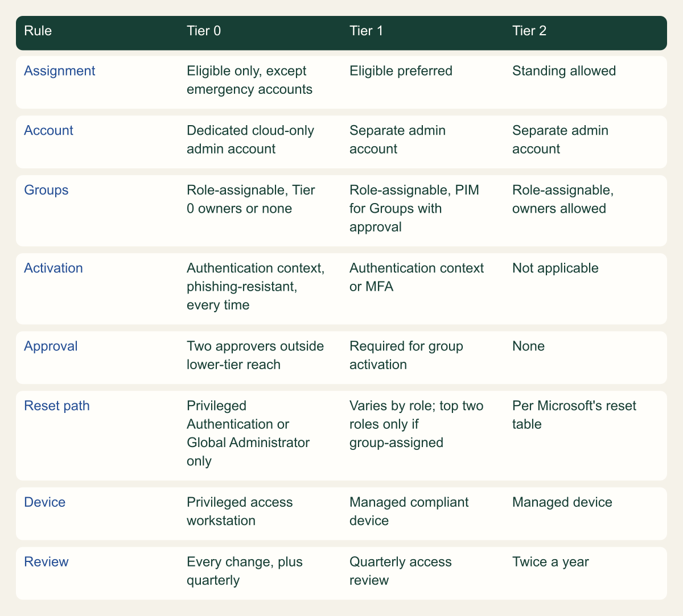Click 'Varies by role; top two roles' cell
The height and width of the screenshot is (616, 683).
[x=417, y=424]
